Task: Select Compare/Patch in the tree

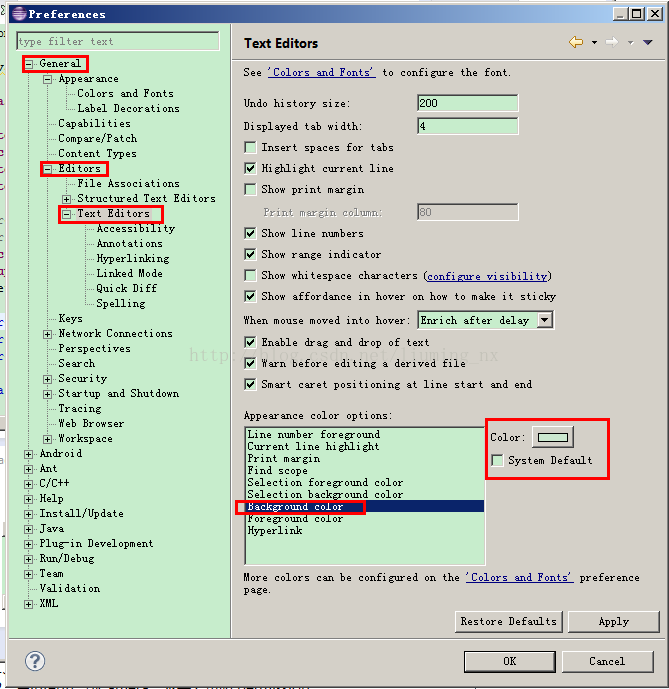Action: [x=98, y=138]
